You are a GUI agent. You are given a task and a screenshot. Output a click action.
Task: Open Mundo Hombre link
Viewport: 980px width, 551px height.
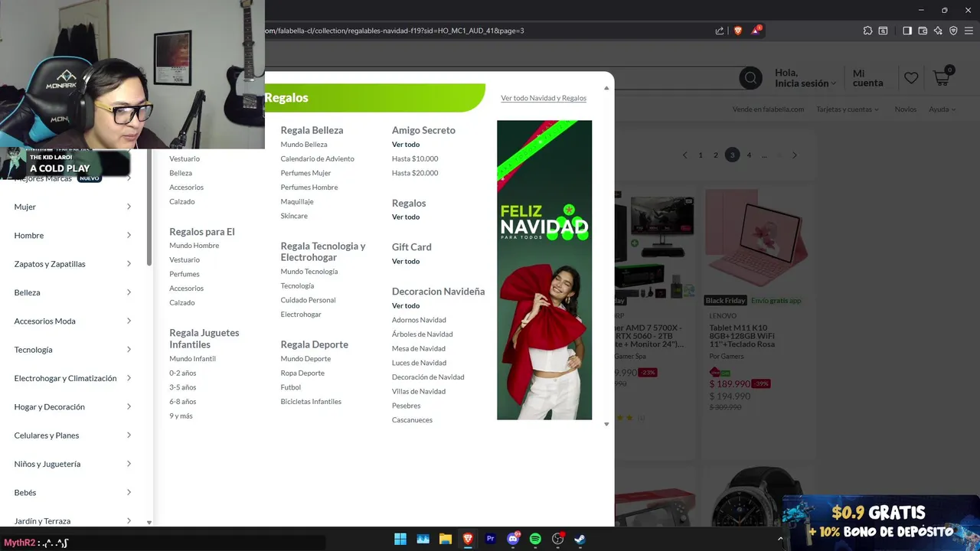coord(194,246)
